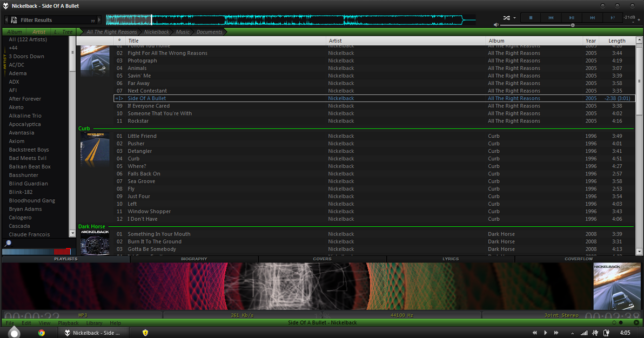Click the Documents breadcrumb
The height and width of the screenshot is (338, 644).
click(210, 32)
